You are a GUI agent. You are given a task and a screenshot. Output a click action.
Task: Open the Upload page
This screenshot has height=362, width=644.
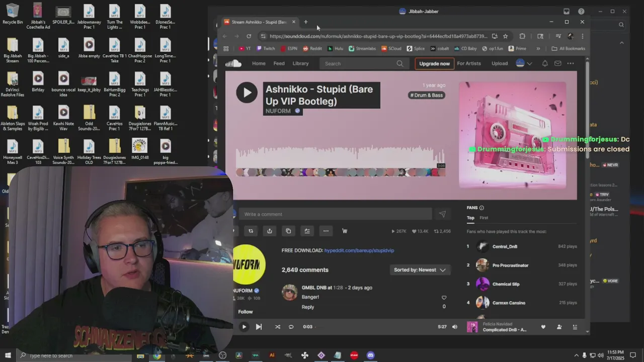(499, 63)
